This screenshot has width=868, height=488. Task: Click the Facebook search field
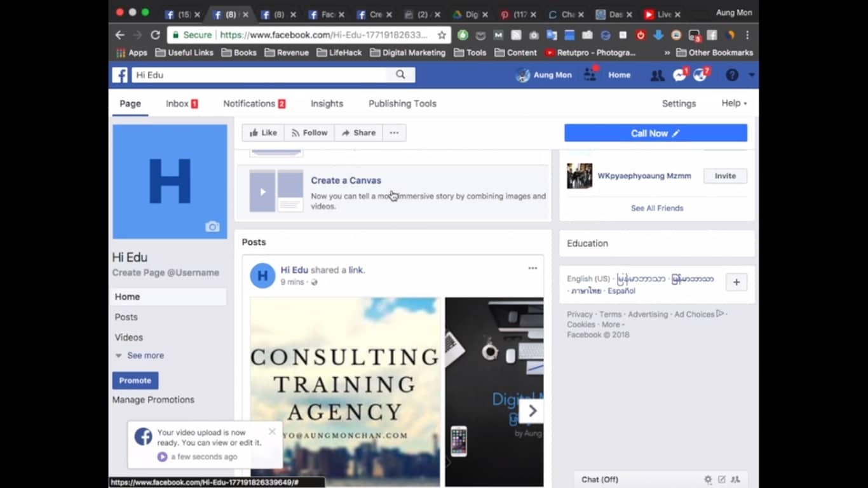[x=260, y=75]
